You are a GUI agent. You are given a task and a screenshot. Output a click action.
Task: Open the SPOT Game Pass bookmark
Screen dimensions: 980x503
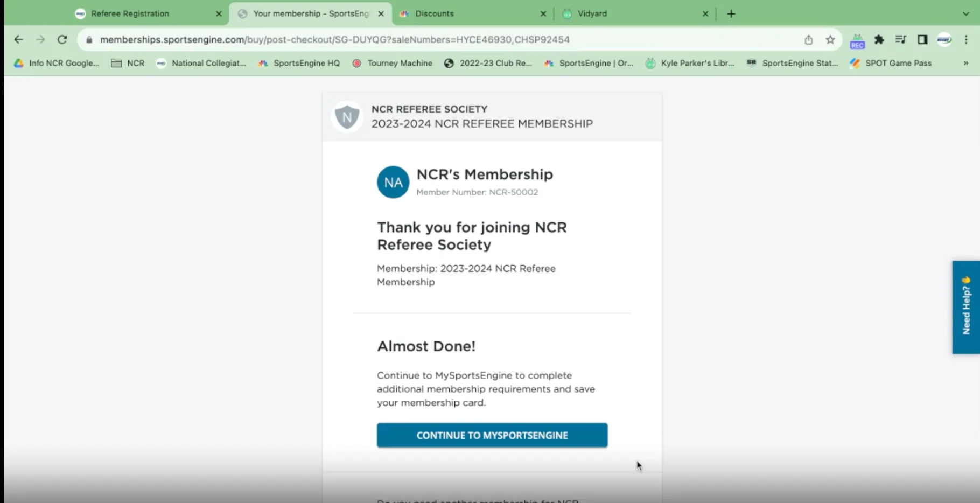click(891, 63)
